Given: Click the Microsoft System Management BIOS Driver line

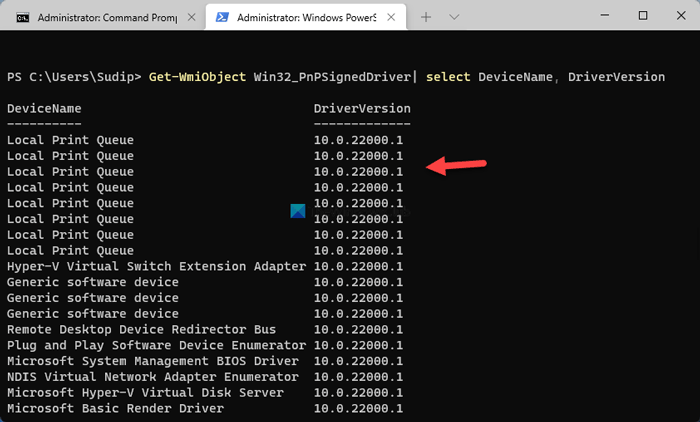Looking at the screenshot, I should coord(152,361).
